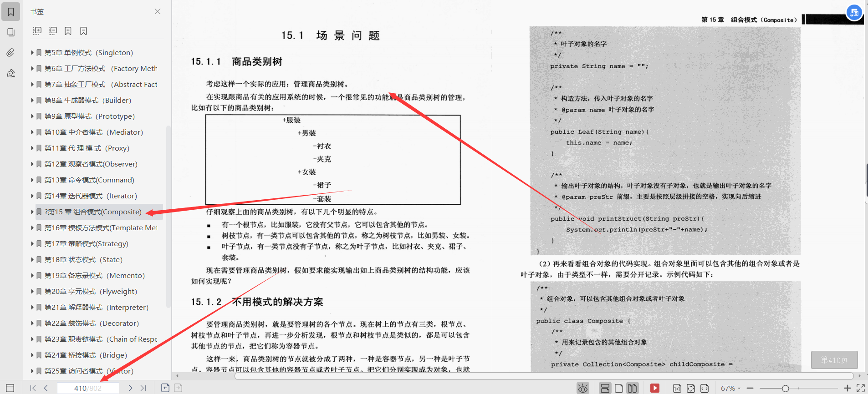Fit page to window icon
Screen dimensions: 868x394
[x=691, y=388]
